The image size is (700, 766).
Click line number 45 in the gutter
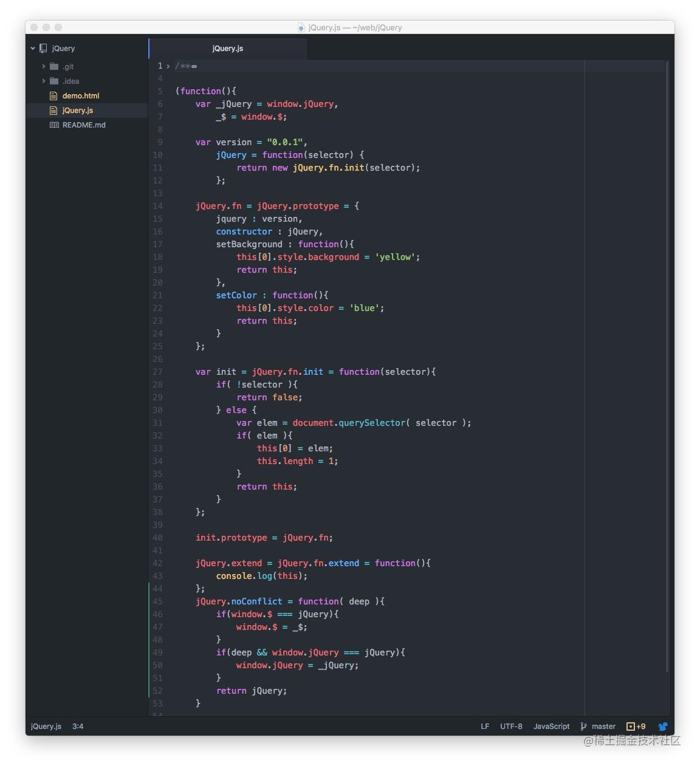157,601
